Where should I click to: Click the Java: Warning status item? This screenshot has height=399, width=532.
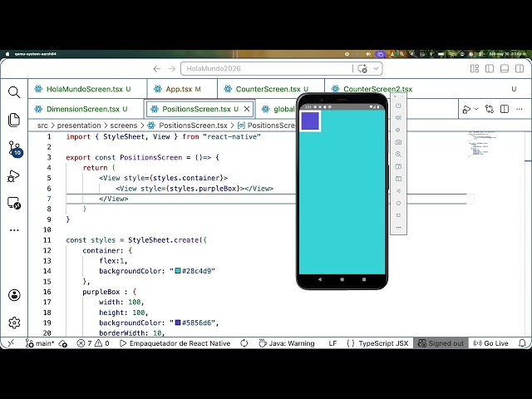(x=286, y=343)
